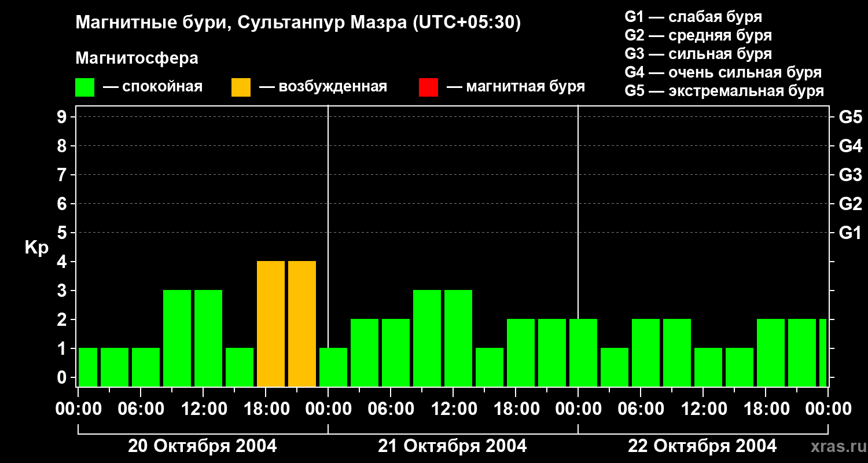Click the green Kp 1 bar beginning 02:30 on 22 Октября
The width and height of the screenshot is (868, 463).
click(615, 368)
